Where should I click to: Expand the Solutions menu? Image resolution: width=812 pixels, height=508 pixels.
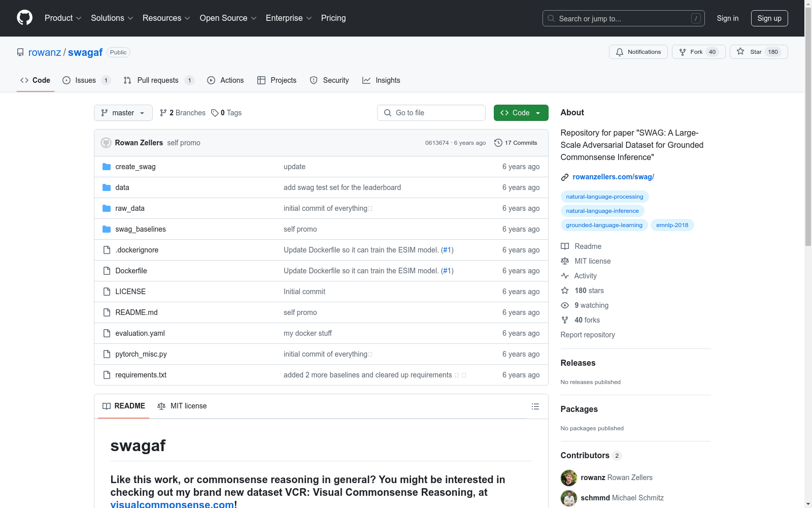click(112, 18)
